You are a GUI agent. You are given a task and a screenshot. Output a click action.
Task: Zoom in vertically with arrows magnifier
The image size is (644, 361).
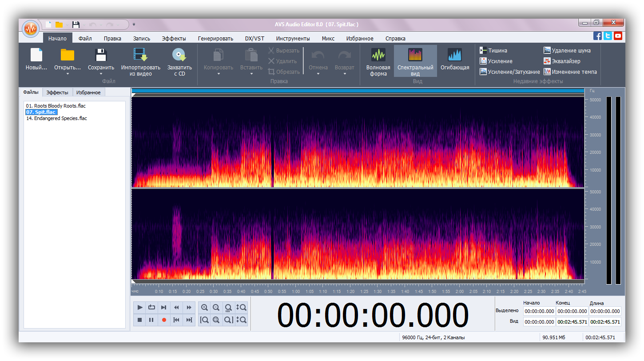[x=241, y=307]
